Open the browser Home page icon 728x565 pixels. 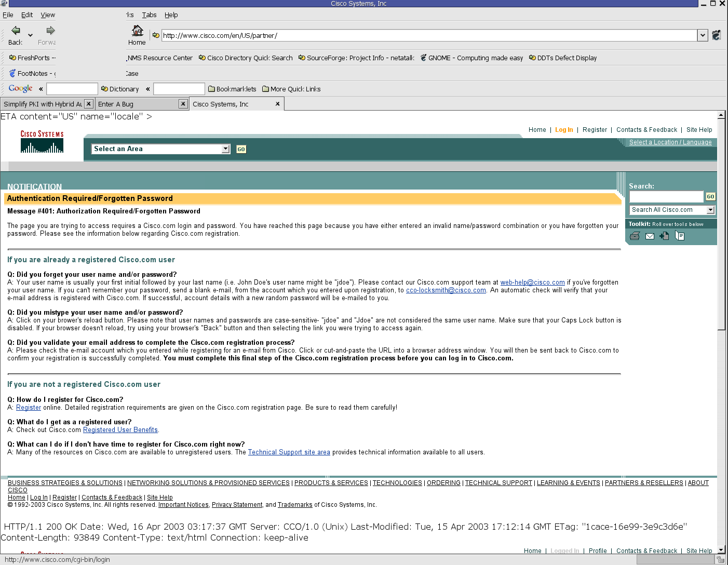click(x=138, y=31)
